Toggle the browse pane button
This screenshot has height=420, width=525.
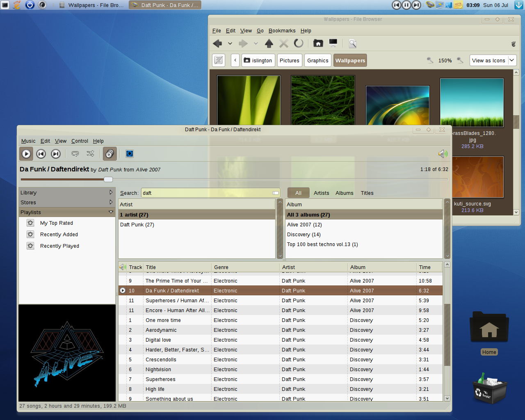[x=110, y=154]
